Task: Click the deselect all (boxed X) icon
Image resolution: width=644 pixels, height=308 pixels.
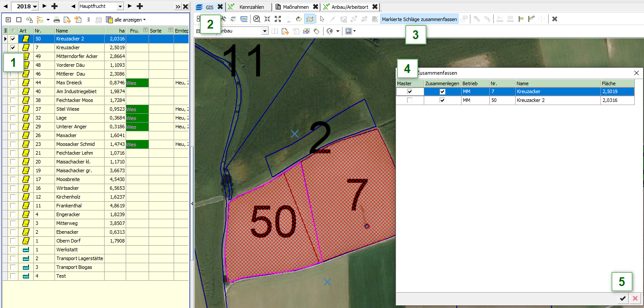Action: pyautogui.click(x=8, y=20)
